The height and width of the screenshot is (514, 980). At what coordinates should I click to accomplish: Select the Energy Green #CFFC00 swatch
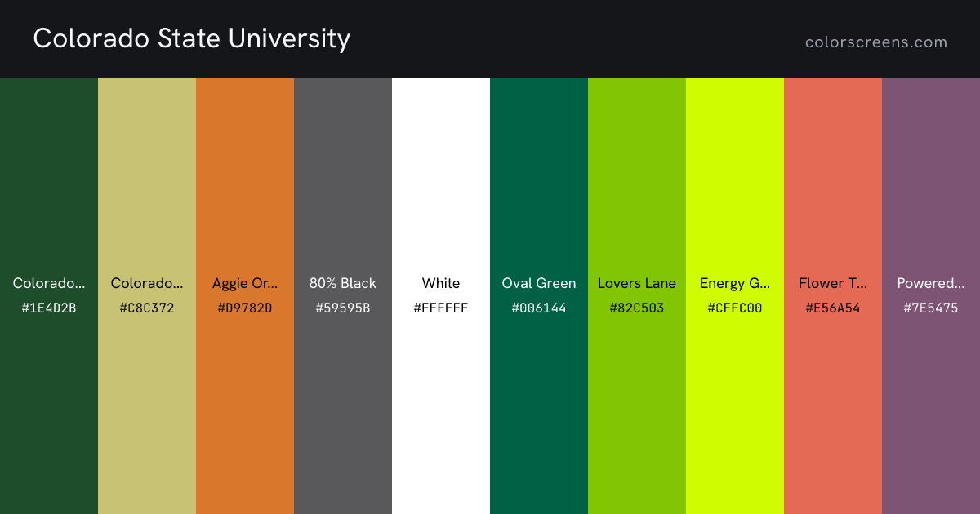[x=735, y=296]
